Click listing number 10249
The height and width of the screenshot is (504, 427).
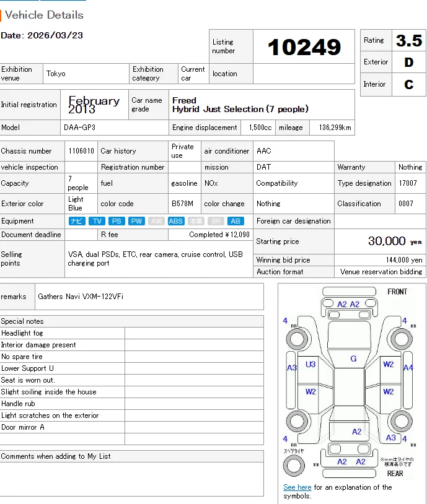click(x=304, y=47)
